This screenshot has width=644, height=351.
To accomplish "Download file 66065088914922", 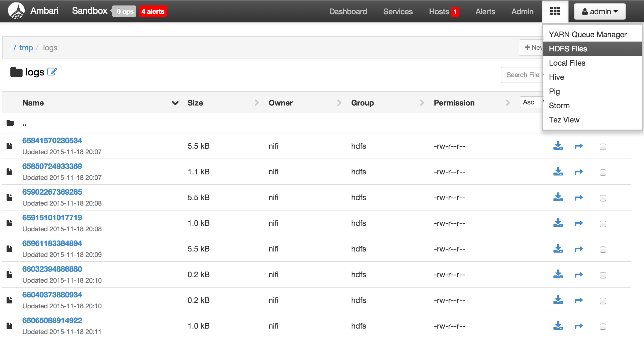I will [558, 326].
